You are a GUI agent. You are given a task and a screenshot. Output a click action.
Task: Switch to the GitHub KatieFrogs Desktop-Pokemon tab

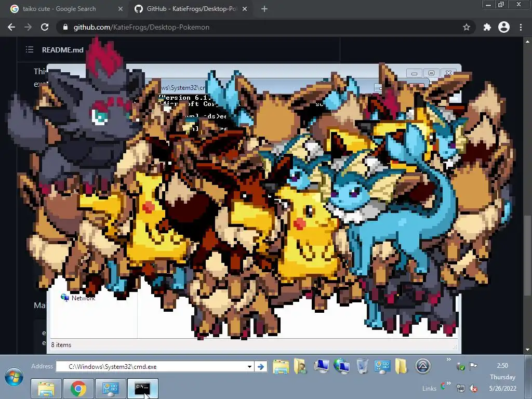coord(191,9)
